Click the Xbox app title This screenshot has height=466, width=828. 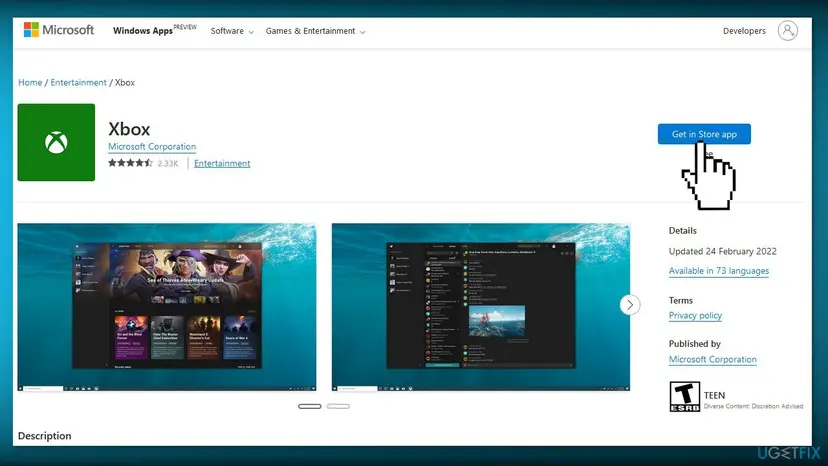coord(129,129)
